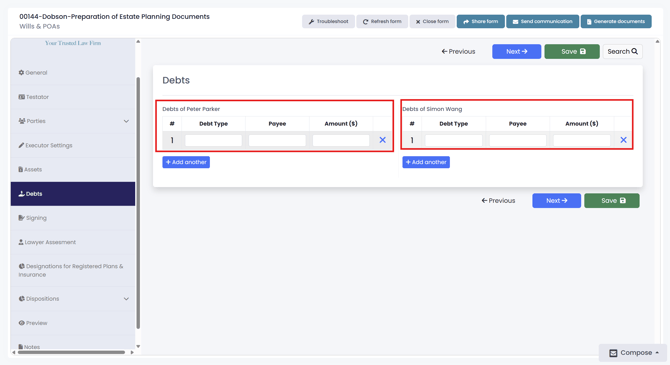Click Parties people icon
This screenshot has width=670, height=365.
coord(22,121)
